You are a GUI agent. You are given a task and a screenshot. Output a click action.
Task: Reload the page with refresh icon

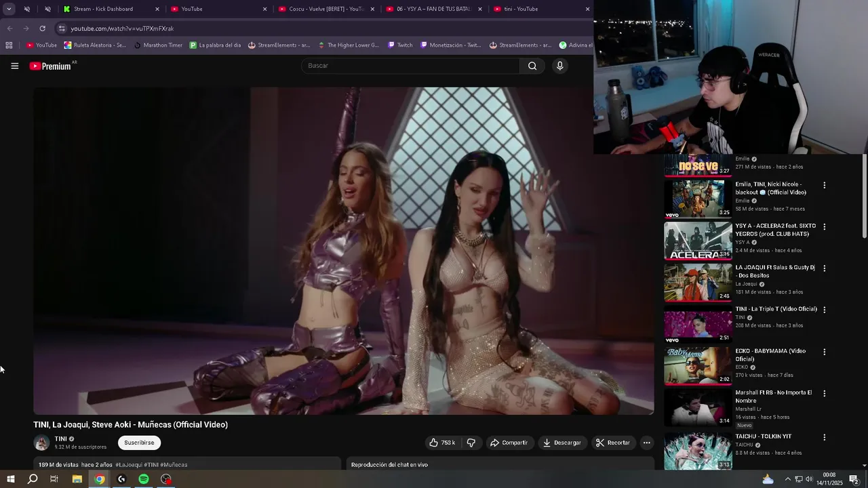point(42,28)
